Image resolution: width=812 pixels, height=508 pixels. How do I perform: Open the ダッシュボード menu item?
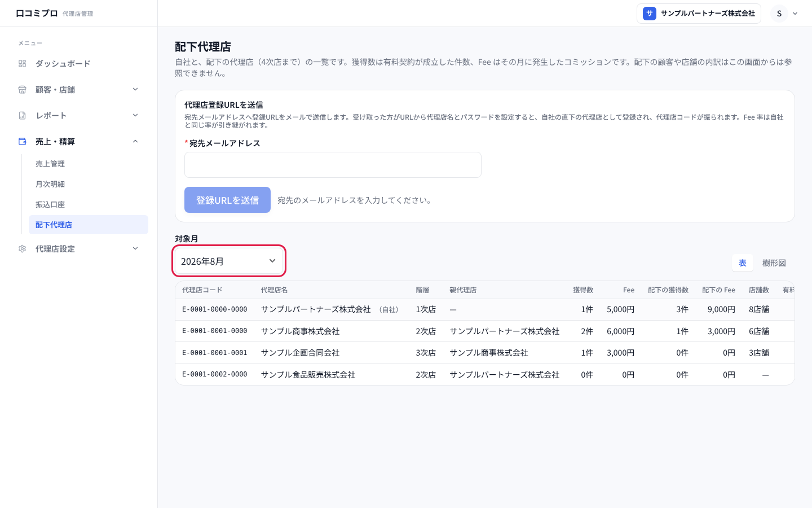click(x=79, y=64)
